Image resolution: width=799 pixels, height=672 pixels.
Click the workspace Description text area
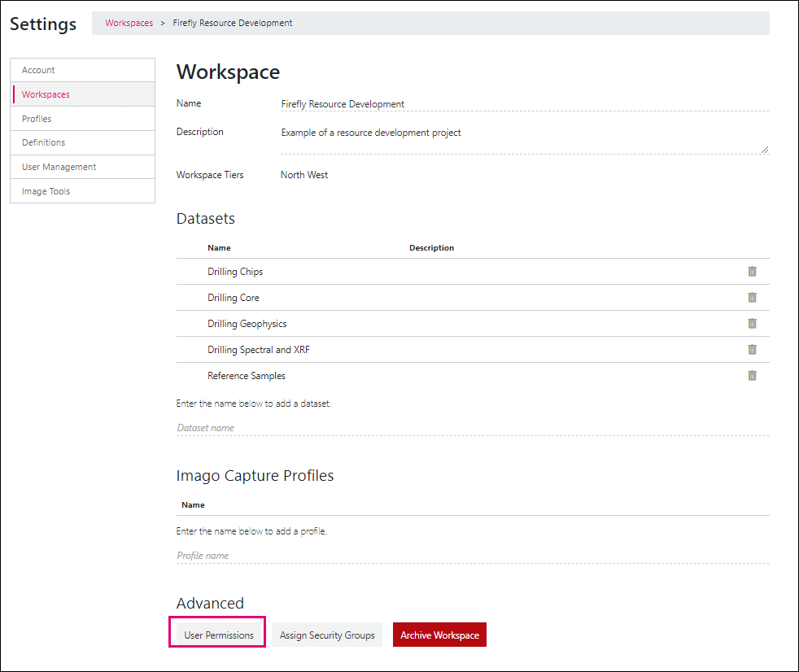tap(525, 139)
